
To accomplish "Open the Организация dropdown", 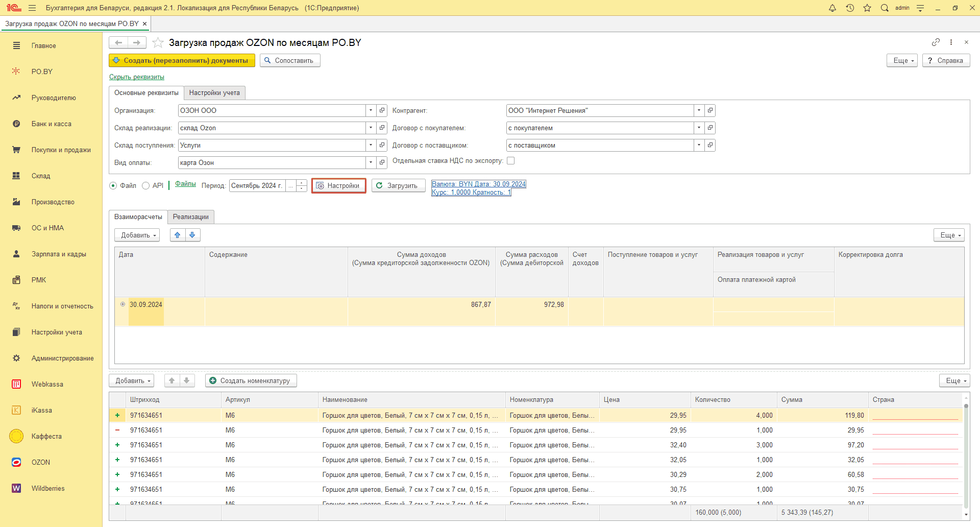I will click(371, 110).
